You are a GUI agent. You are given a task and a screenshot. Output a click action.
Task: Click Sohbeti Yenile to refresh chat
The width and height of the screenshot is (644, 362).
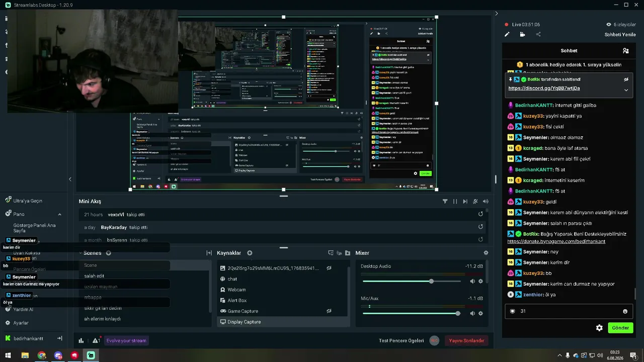(620, 35)
